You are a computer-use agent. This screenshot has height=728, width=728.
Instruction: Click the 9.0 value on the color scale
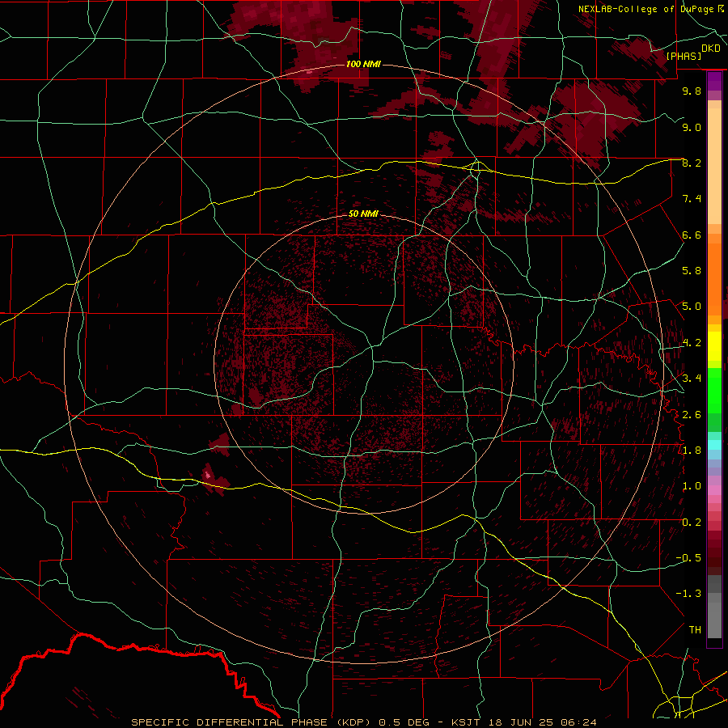coord(692,127)
